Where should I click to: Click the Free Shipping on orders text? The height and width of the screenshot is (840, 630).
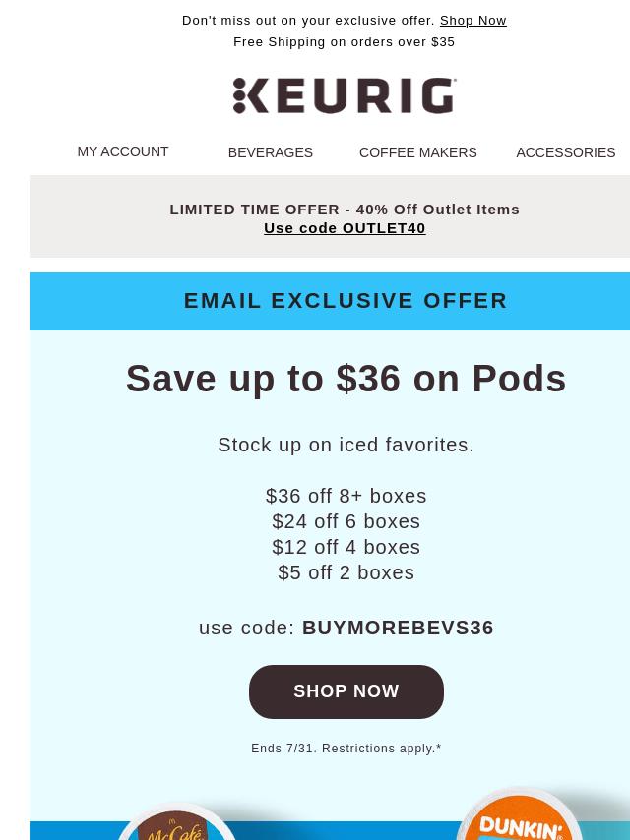[345, 41]
